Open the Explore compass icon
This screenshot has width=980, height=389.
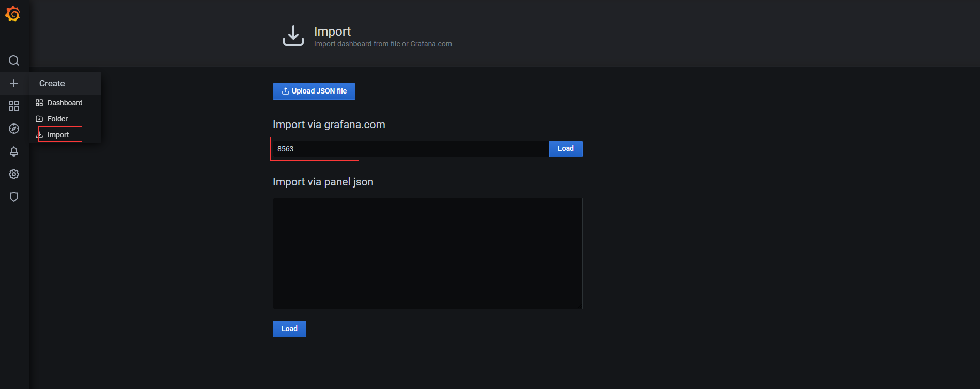click(14, 129)
